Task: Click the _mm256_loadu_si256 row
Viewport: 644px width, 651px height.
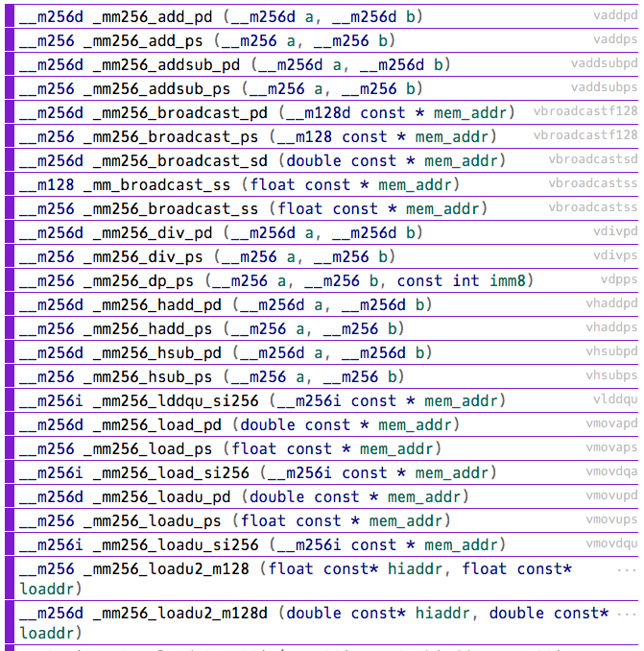Action: click(322, 544)
